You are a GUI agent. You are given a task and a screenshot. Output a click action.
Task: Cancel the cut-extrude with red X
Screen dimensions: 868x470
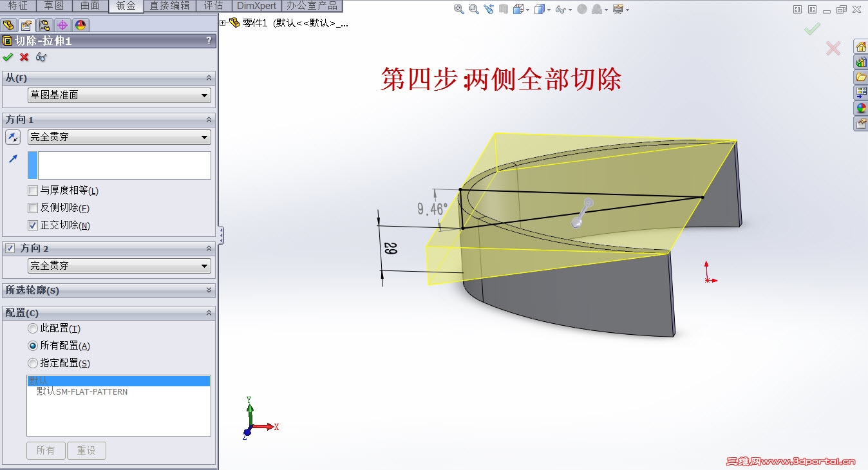[x=24, y=57]
